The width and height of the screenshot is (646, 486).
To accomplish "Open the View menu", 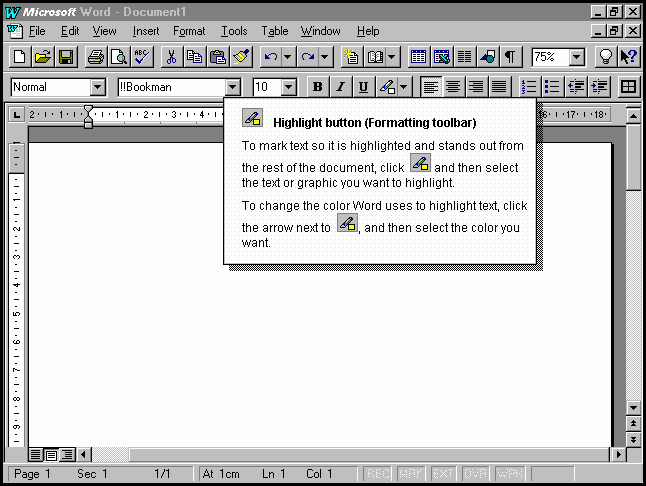I will point(104,31).
